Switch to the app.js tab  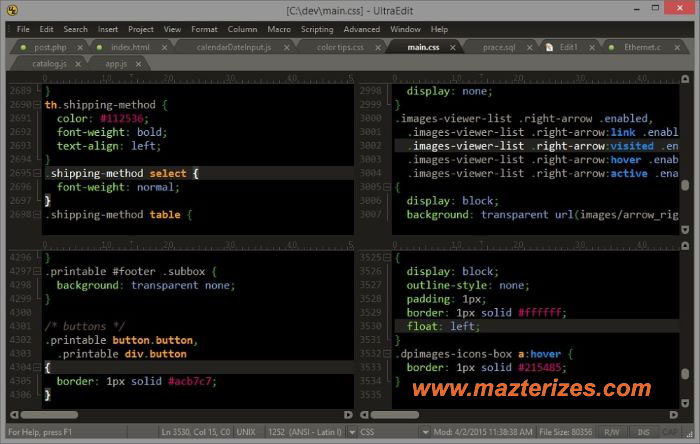116,64
